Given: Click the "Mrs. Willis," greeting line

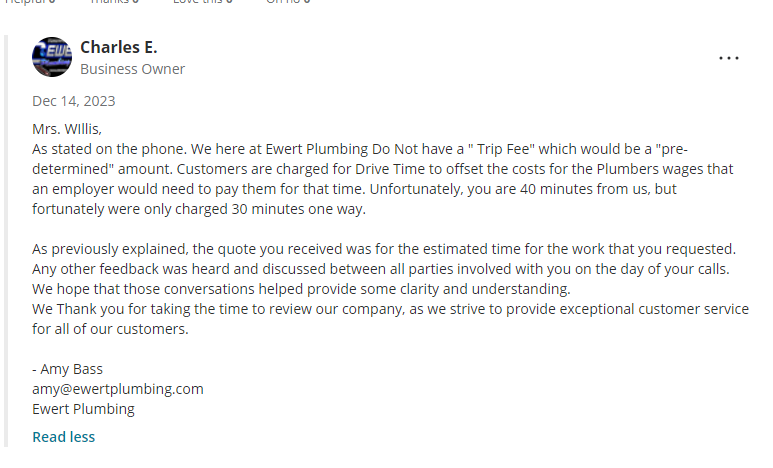Looking at the screenshot, I should [67, 128].
